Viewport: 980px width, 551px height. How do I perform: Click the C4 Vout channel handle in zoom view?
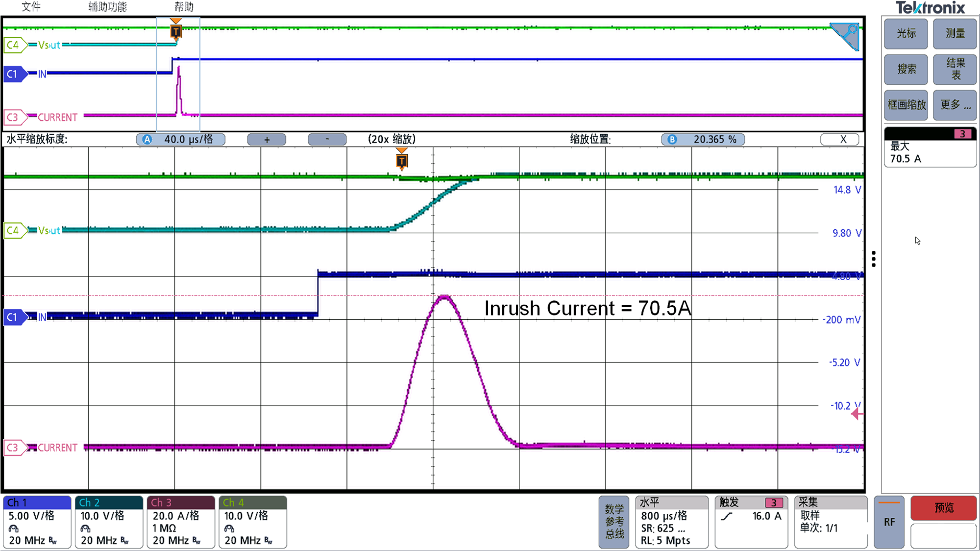pos(15,230)
